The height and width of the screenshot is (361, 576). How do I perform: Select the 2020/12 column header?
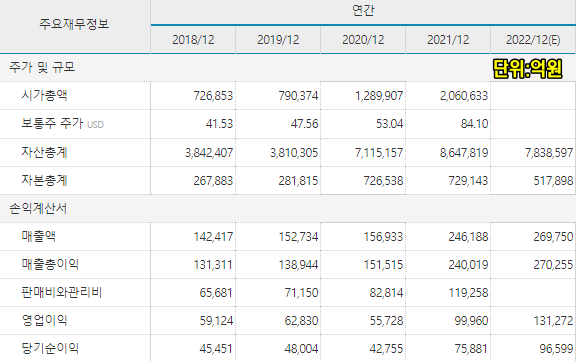pos(363,40)
